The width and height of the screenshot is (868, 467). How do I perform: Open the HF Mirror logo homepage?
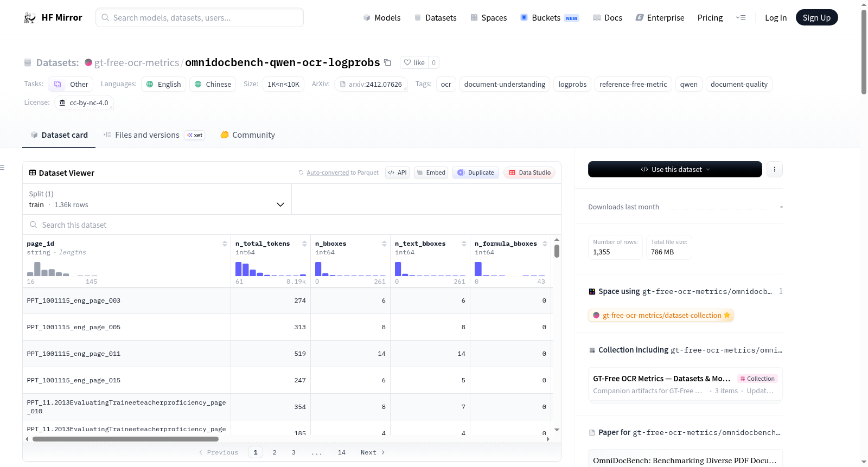click(53, 17)
